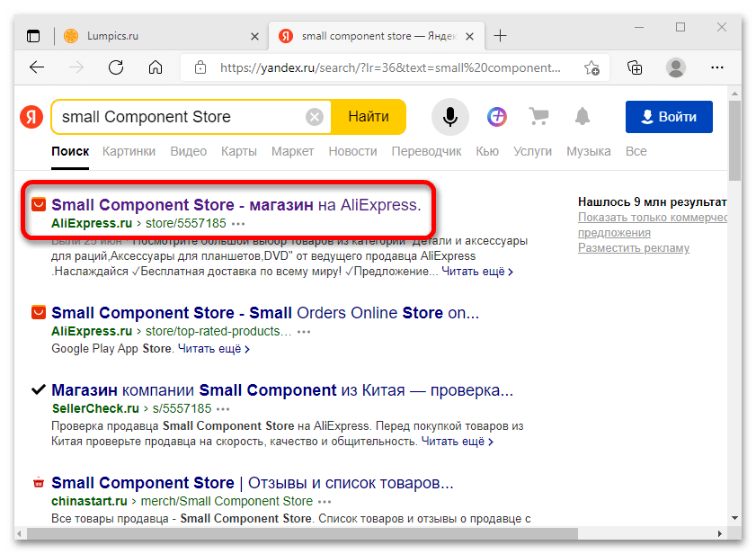Click the horizontal scrollbar thumb
Viewport: 756px width, 554px height.
302,533
